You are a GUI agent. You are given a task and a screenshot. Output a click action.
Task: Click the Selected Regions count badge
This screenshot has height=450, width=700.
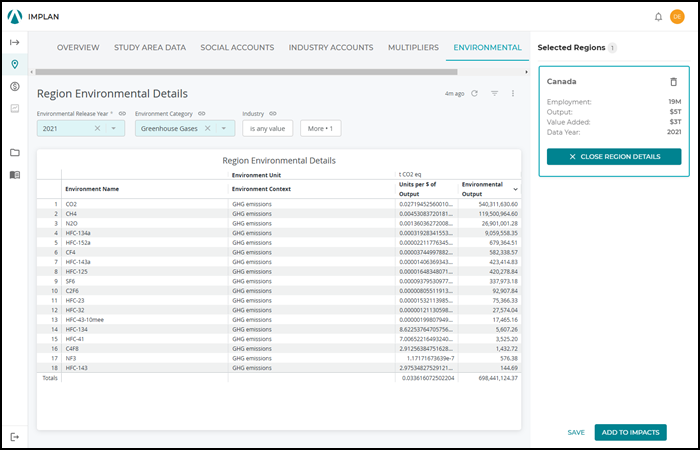(x=612, y=48)
